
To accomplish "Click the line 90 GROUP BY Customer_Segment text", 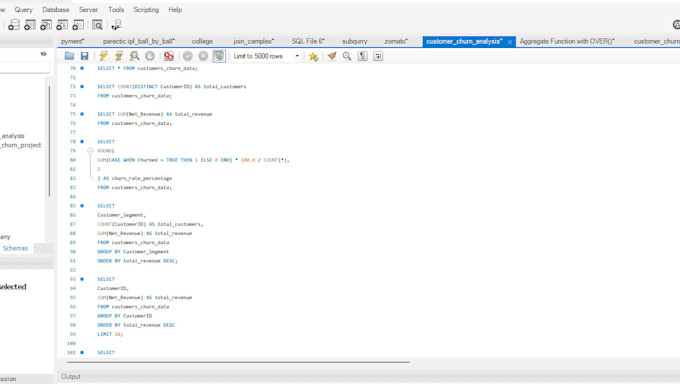I will (x=133, y=252).
